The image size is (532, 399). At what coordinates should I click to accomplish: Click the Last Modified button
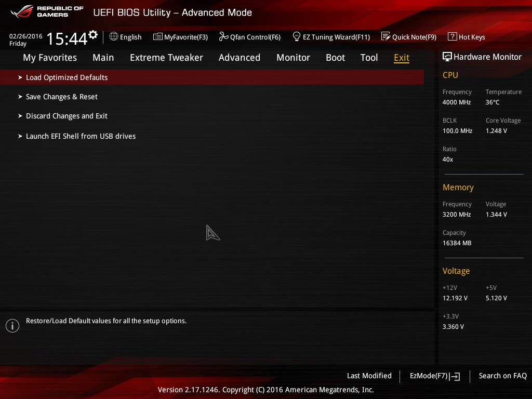coord(369,376)
